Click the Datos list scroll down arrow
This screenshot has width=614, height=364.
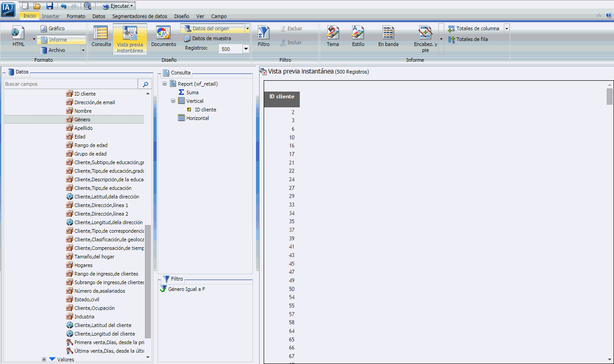(148, 357)
